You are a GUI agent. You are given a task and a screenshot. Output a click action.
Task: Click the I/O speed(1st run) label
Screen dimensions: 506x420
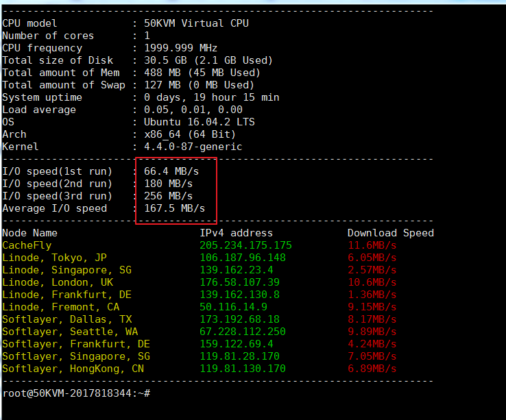pyautogui.click(x=57, y=171)
